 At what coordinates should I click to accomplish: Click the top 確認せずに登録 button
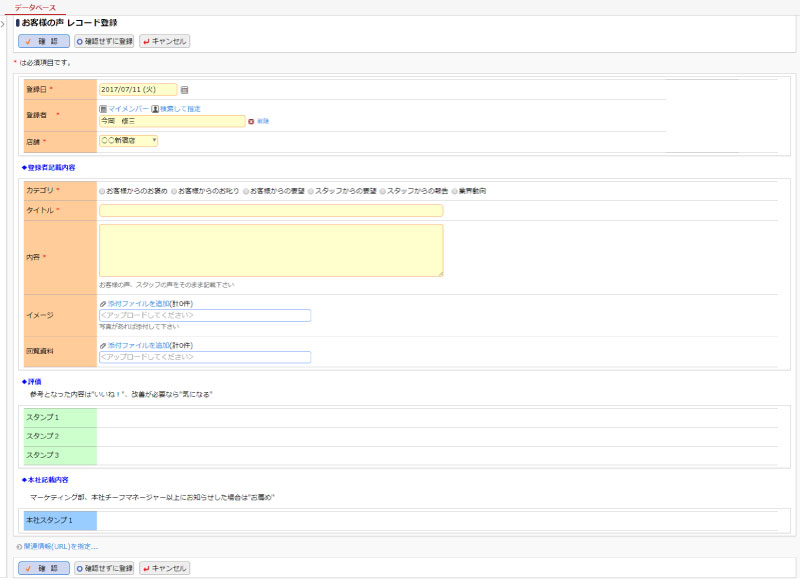[104, 41]
